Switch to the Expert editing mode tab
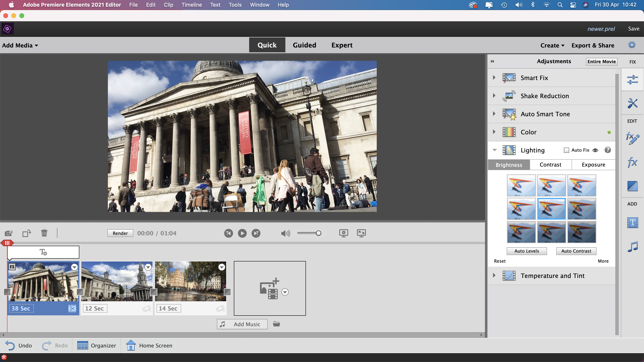The width and height of the screenshot is (644, 362). point(342,45)
